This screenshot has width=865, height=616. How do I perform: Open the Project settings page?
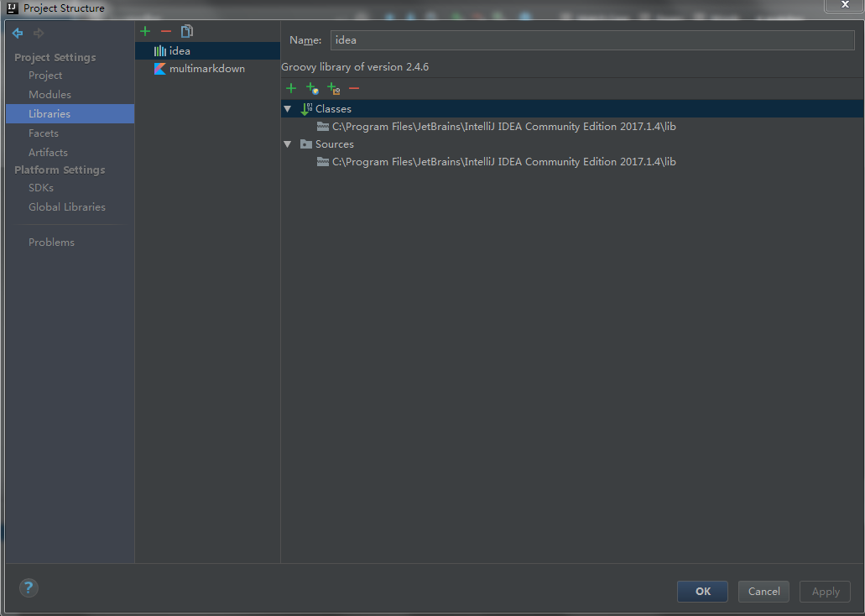point(45,75)
